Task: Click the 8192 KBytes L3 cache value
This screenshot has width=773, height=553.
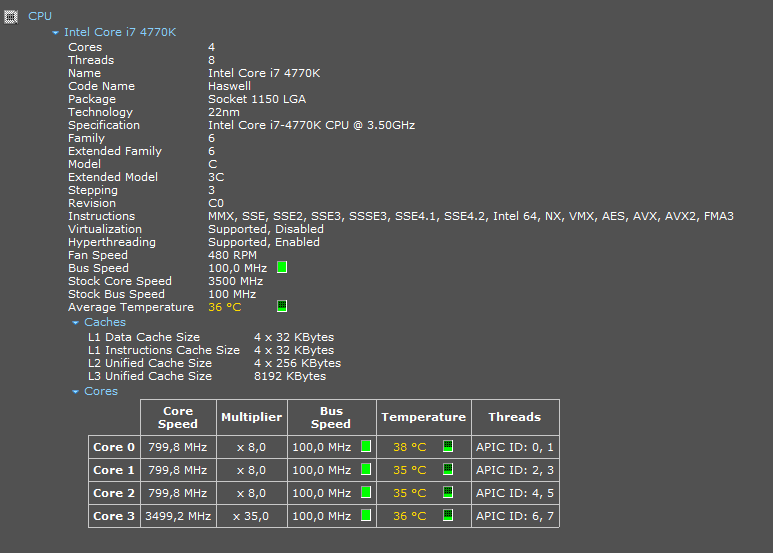Action: [x=290, y=376]
